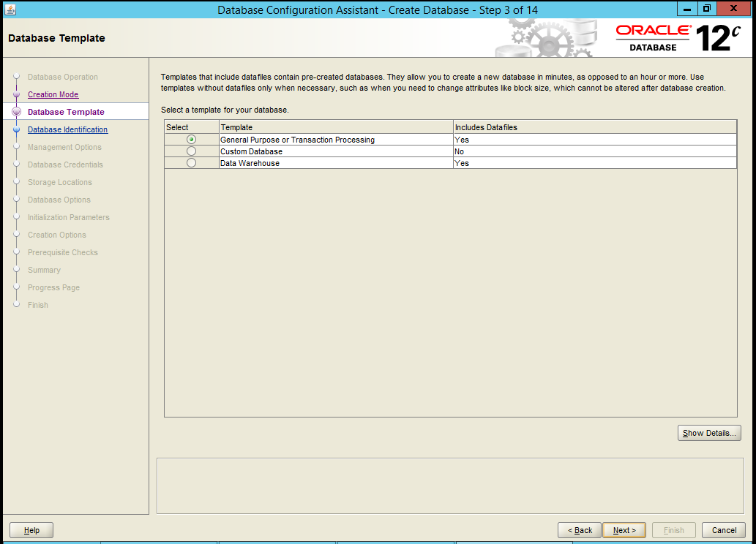Click the 'Prerequisite Checks' step label
756x544 pixels.
tap(63, 252)
